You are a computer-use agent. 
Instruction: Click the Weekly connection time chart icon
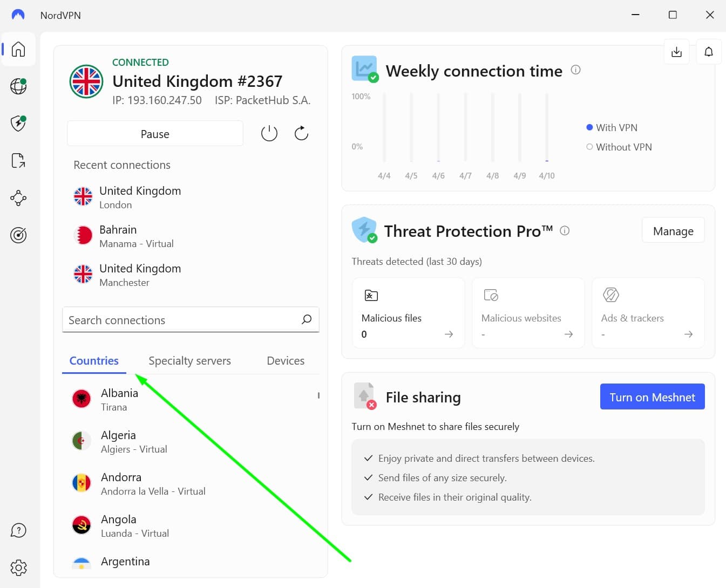(x=365, y=69)
